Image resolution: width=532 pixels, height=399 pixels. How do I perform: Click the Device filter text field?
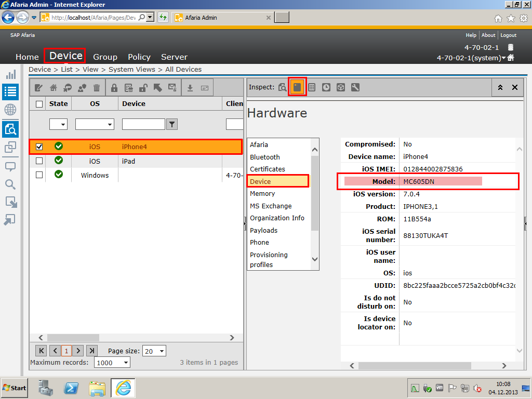point(143,124)
